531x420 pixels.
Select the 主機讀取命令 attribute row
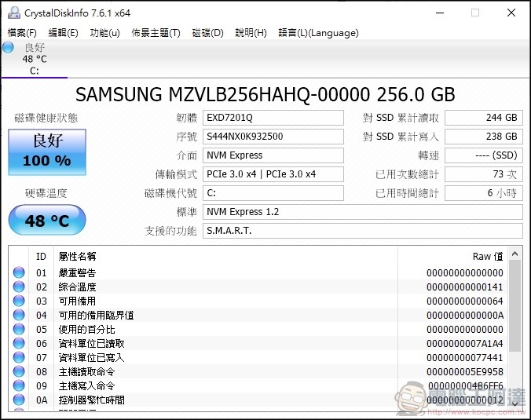(258, 371)
